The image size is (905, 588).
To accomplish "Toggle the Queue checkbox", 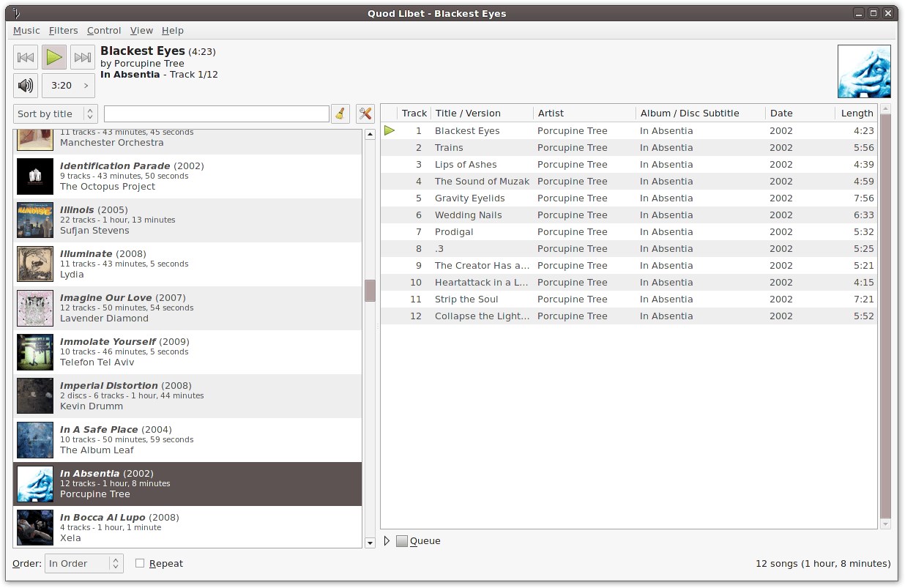I will 401,541.
